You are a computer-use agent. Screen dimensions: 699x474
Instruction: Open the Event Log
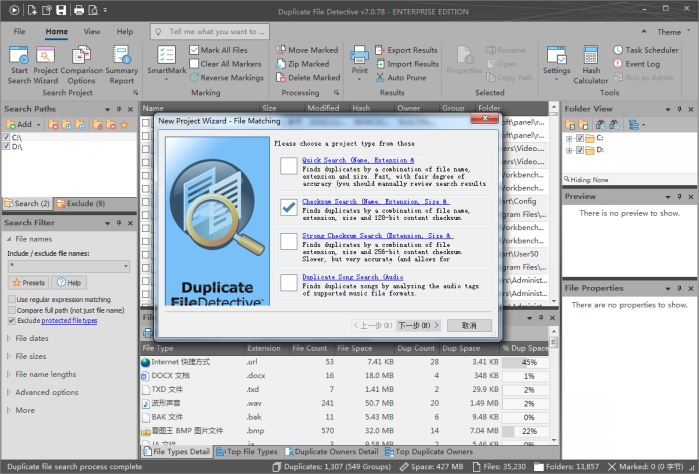(x=636, y=64)
